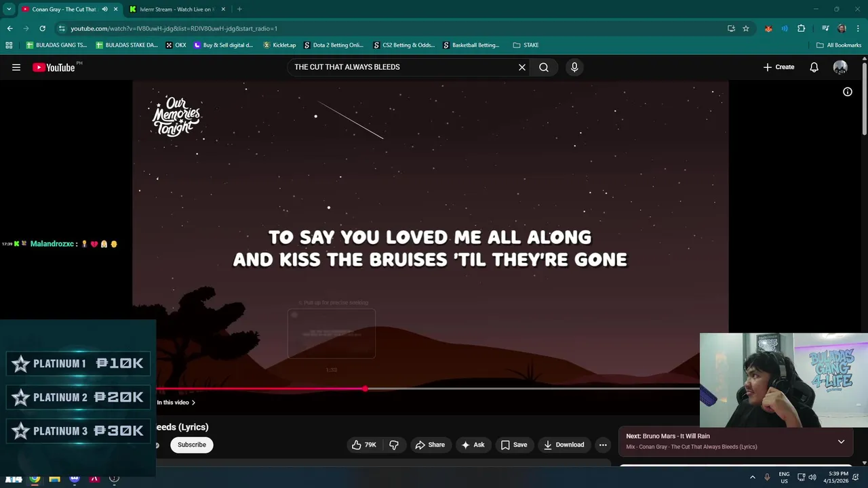The image size is (868, 488).
Task: Close the Ivlerrr Stream tab
Action: coord(223,9)
